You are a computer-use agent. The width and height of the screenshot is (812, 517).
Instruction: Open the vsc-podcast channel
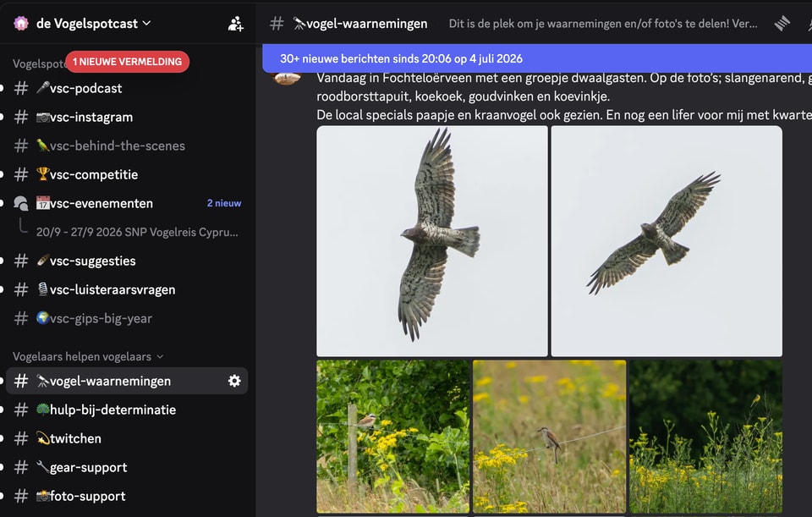[x=127, y=89]
